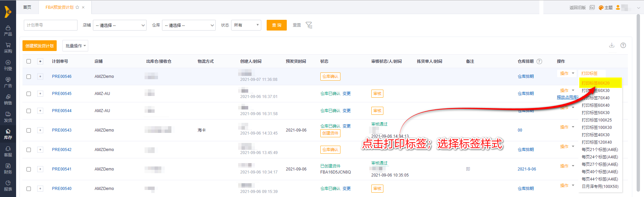Toggle the select-all checkbox in table header
644x197 pixels.
[x=29, y=61]
